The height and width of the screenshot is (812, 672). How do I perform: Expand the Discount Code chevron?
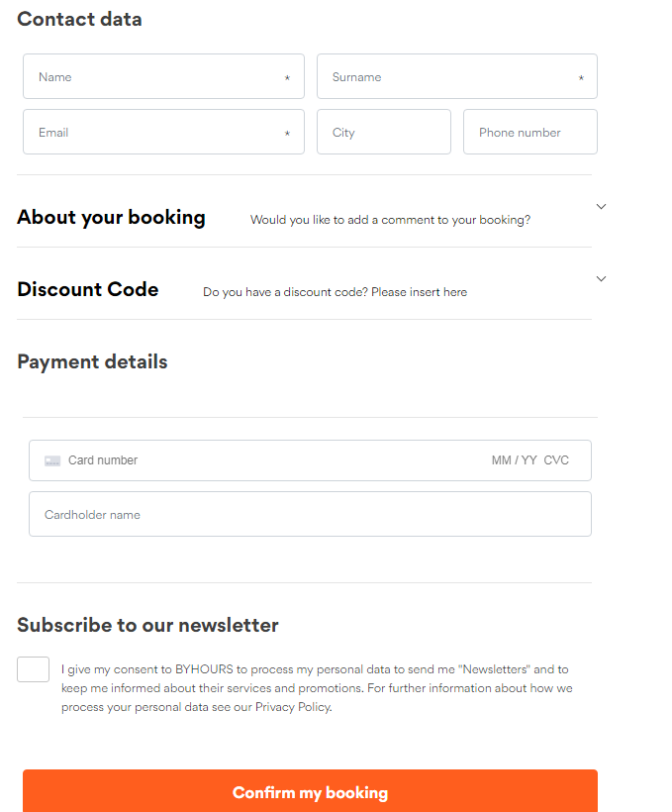coord(601,279)
